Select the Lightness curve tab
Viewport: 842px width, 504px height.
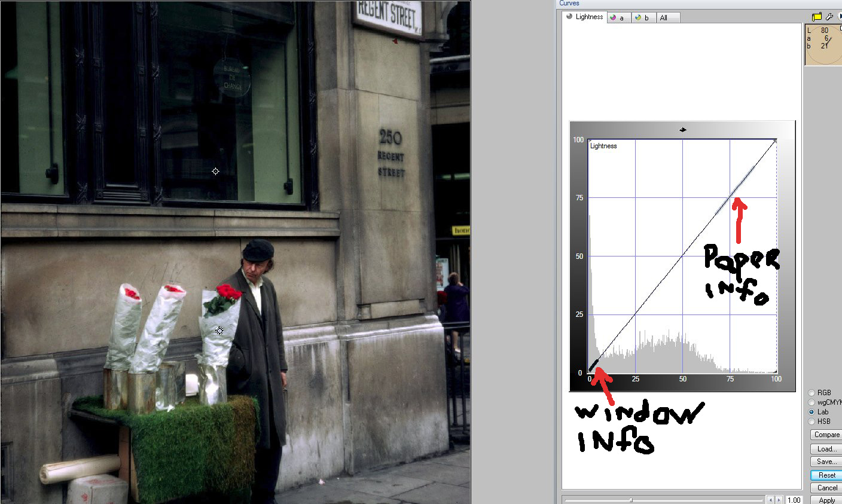[584, 17]
